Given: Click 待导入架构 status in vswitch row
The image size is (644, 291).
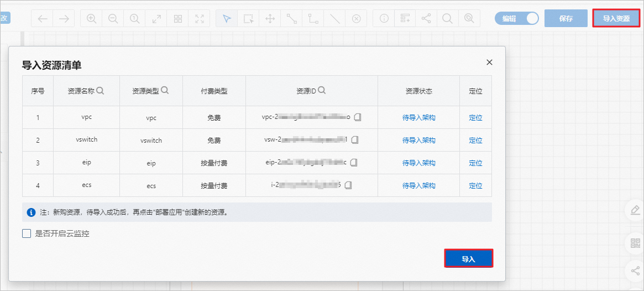Looking at the screenshot, I should pos(419,140).
